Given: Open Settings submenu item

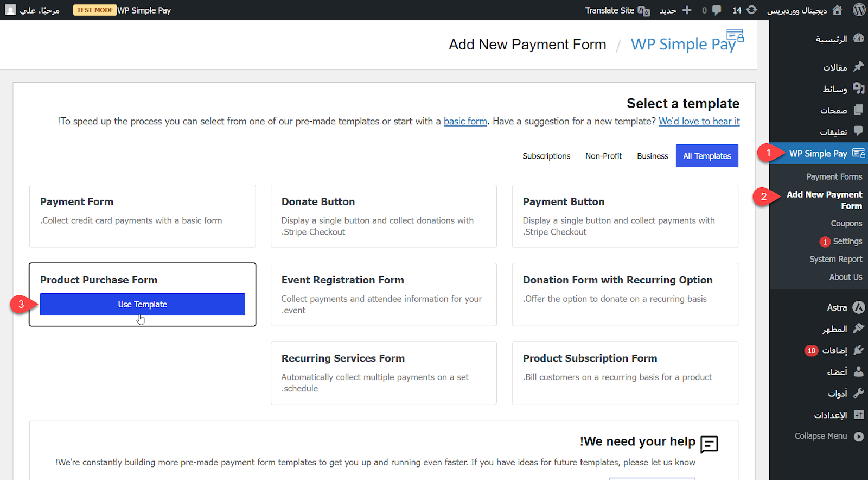Looking at the screenshot, I should 847,241.
